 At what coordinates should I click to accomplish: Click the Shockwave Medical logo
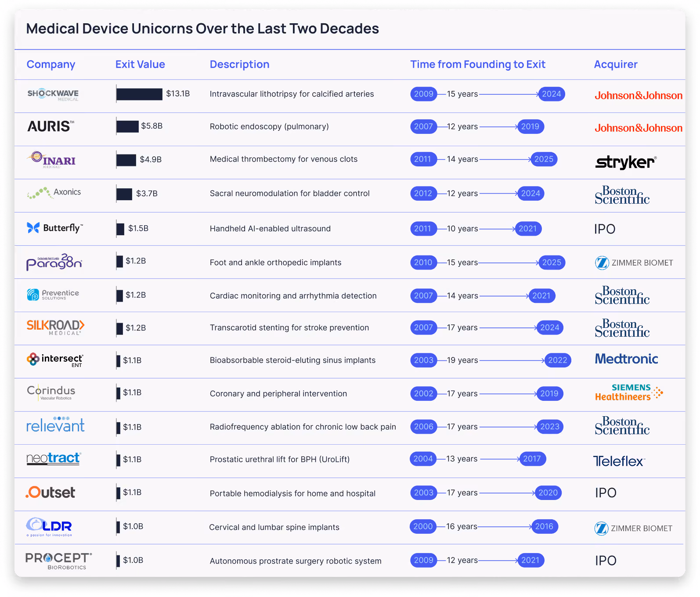click(53, 95)
